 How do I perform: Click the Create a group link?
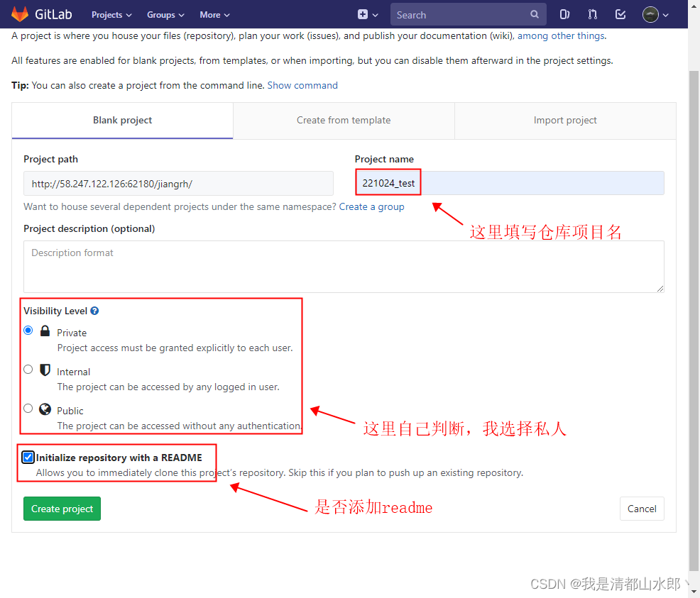pyautogui.click(x=371, y=206)
